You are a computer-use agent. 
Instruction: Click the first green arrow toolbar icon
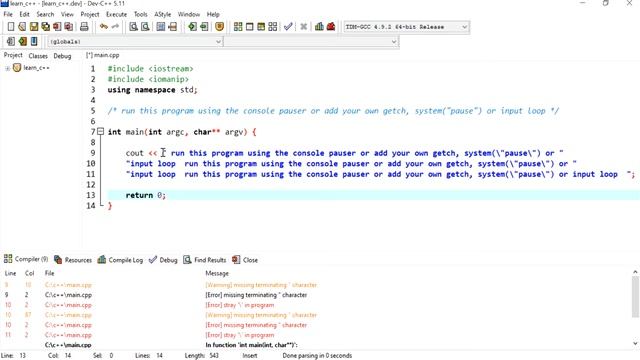coord(192,27)
